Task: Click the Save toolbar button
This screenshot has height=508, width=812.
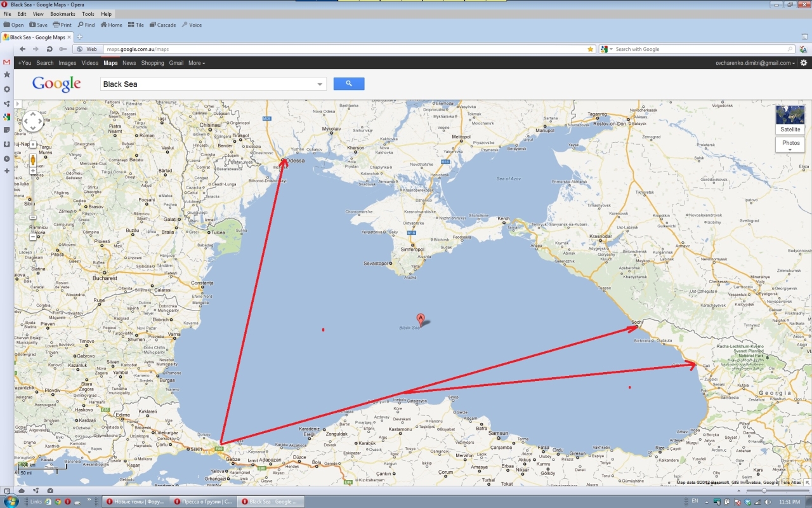Action: click(37, 25)
